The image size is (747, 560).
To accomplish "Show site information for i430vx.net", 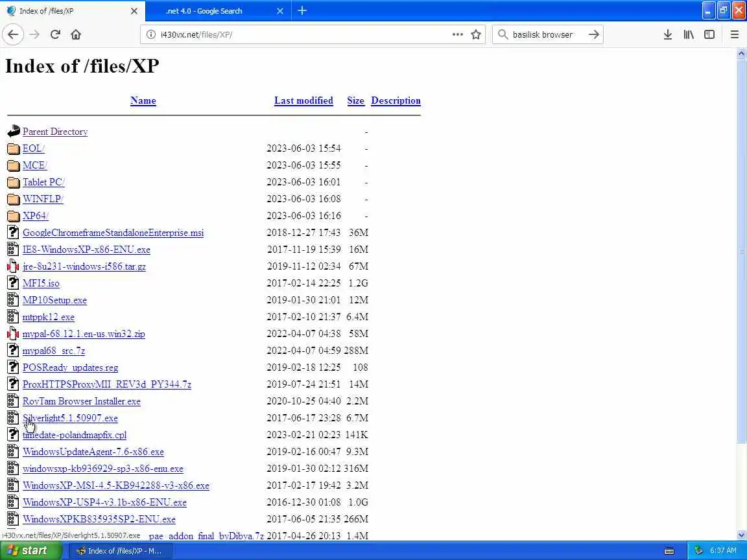I will (150, 34).
